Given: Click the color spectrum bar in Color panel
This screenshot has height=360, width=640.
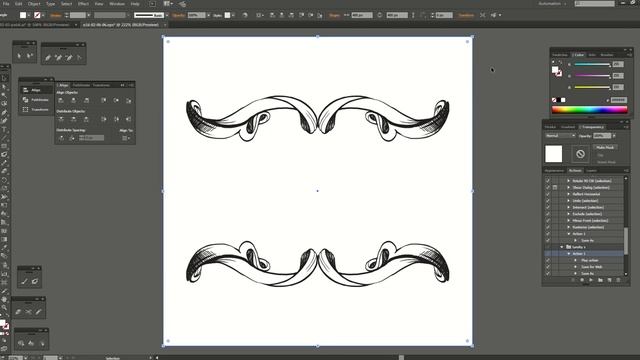Looking at the screenshot, I should click(x=589, y=109).
